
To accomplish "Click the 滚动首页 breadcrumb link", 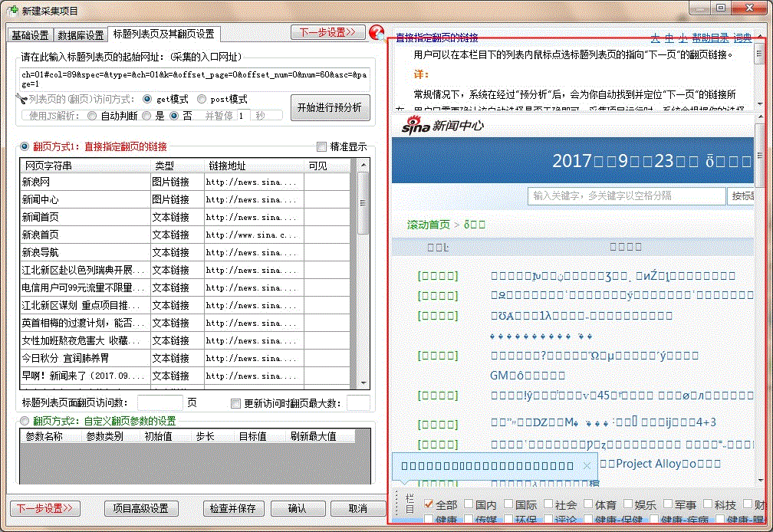I will pyautogui.click(x=428, y=225).
